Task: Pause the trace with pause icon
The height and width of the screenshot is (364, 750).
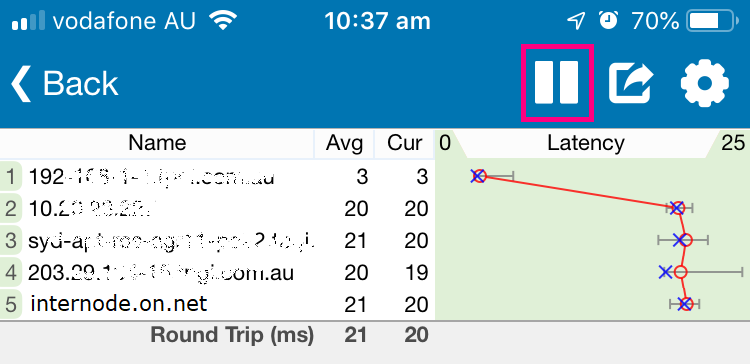Action: pos(557,82)
